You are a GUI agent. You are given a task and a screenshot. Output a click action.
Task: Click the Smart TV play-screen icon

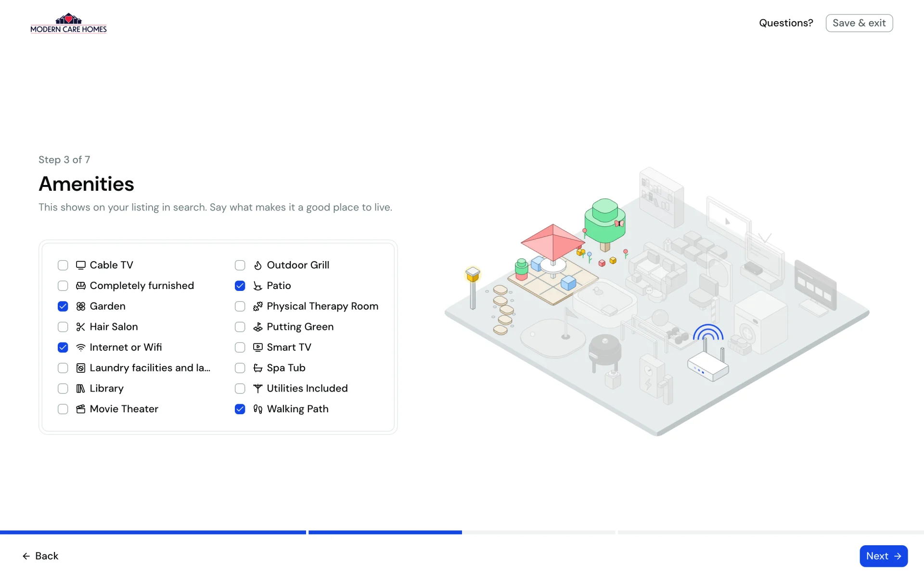pyautogui.click(x=258, y=347)
